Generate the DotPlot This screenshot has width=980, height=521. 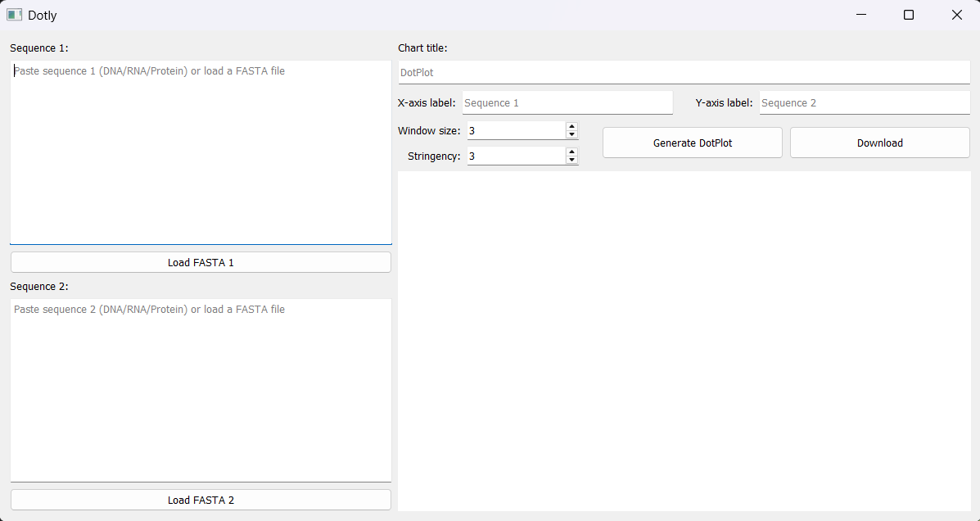point(692,142)
